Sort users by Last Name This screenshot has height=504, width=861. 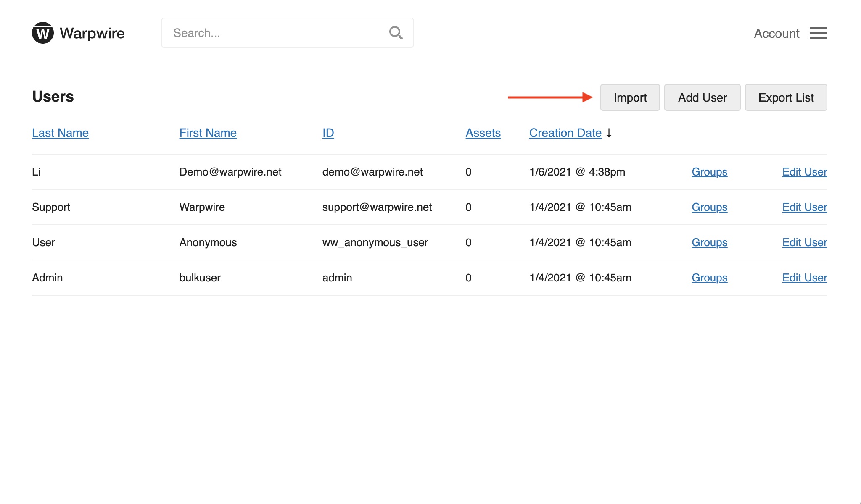tap(60, 133)
